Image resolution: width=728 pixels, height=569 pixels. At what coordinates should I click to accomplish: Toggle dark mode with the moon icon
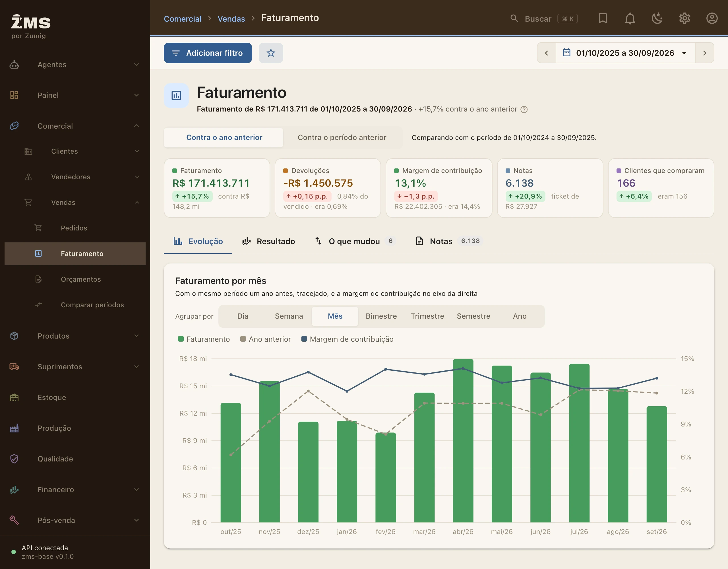[657, 18]
